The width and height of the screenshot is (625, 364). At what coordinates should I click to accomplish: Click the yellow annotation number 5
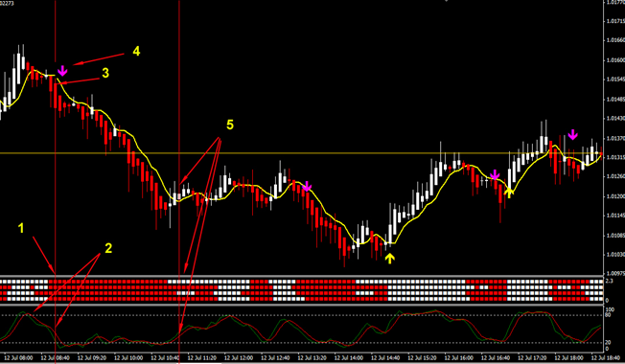(230, 125)
